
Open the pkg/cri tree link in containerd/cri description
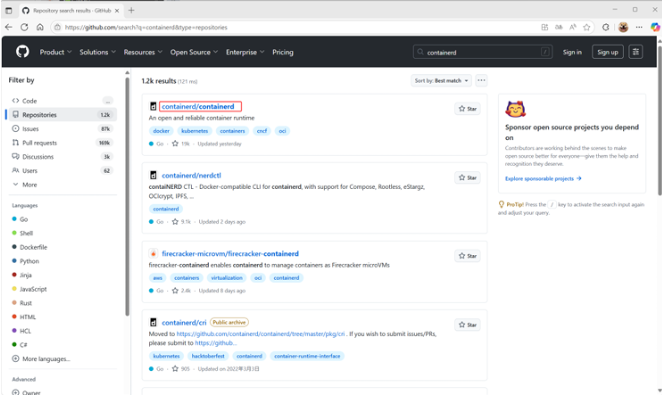[x=260, y=334]
